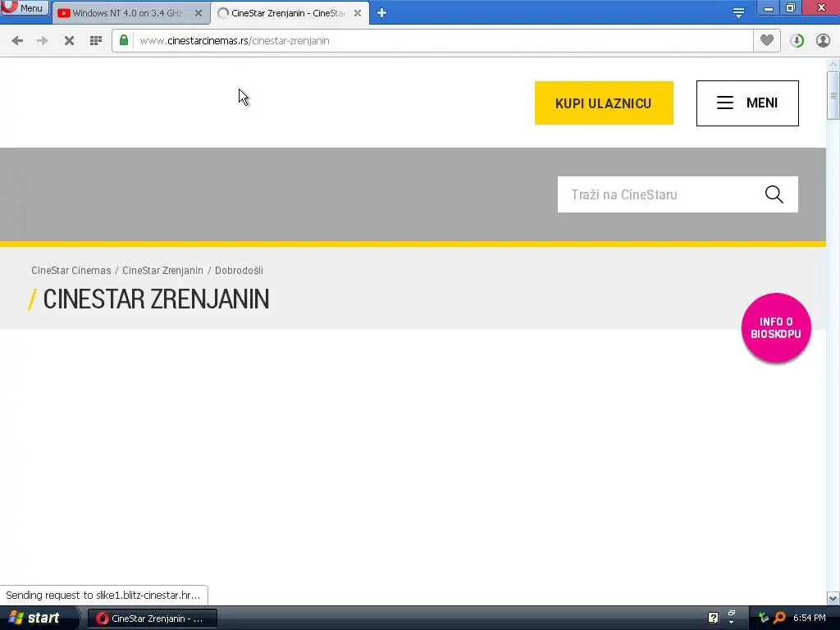This screenshot has width=840, height=630.
Task: Click the network tray icon
Action: 763,618
